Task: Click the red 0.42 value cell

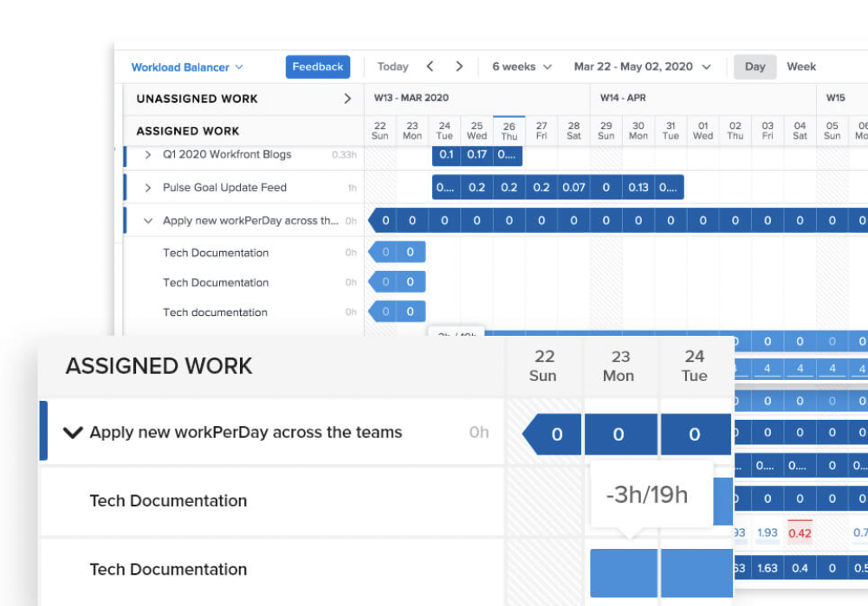Action: (800, 533)
